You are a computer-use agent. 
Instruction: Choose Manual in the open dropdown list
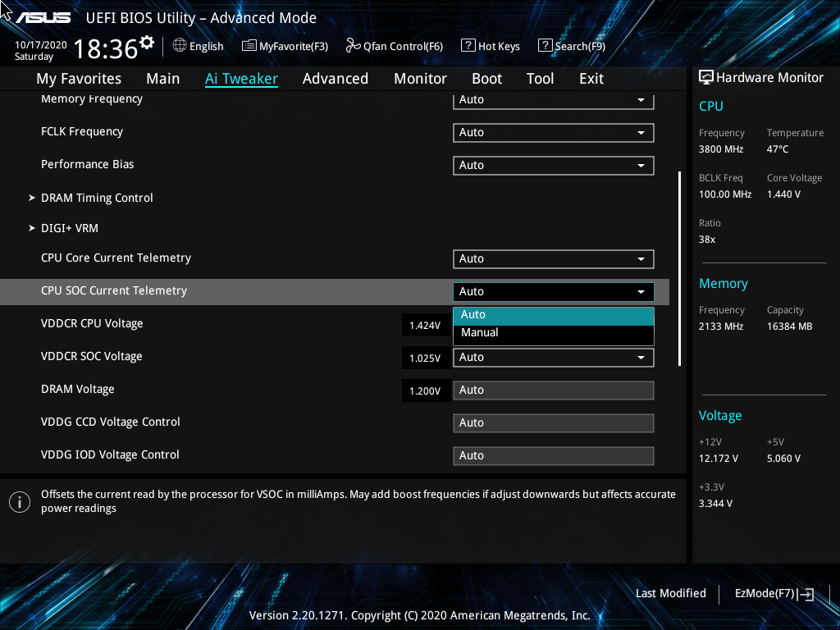[x=554, y=333]
